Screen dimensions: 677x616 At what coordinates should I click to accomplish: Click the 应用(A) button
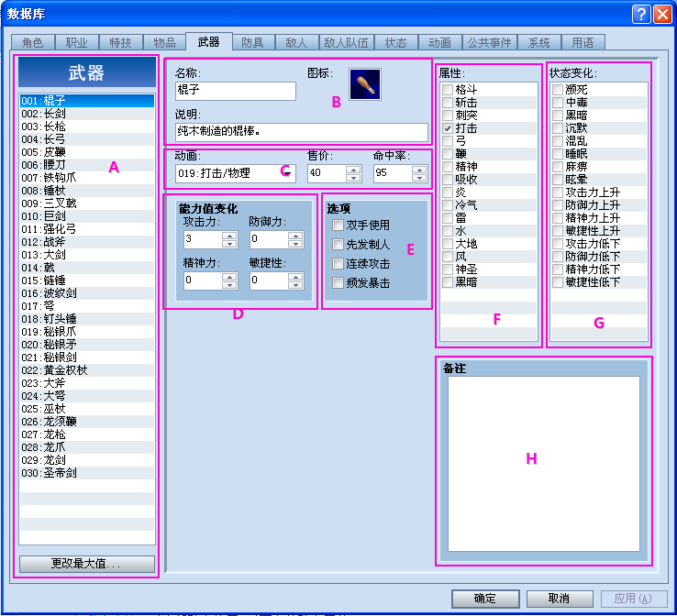[x=633, y=599]
